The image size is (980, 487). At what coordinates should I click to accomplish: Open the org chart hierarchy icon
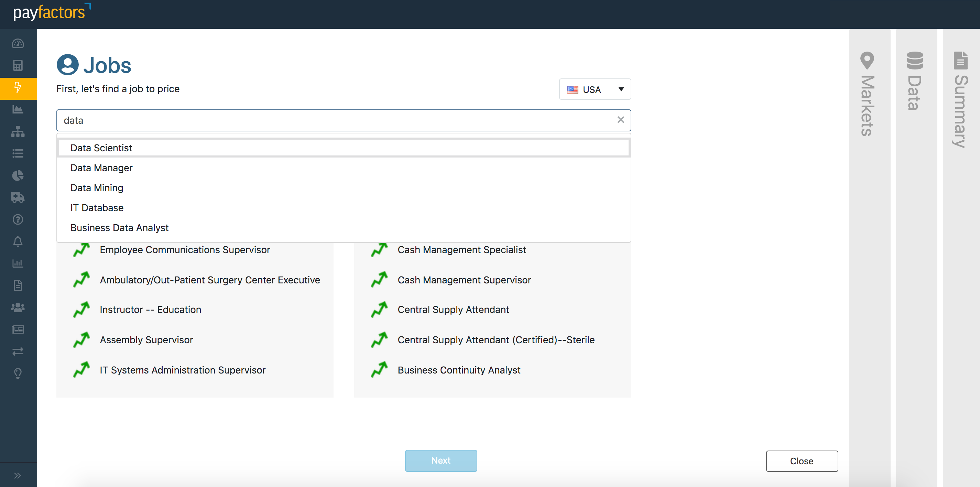18,132
